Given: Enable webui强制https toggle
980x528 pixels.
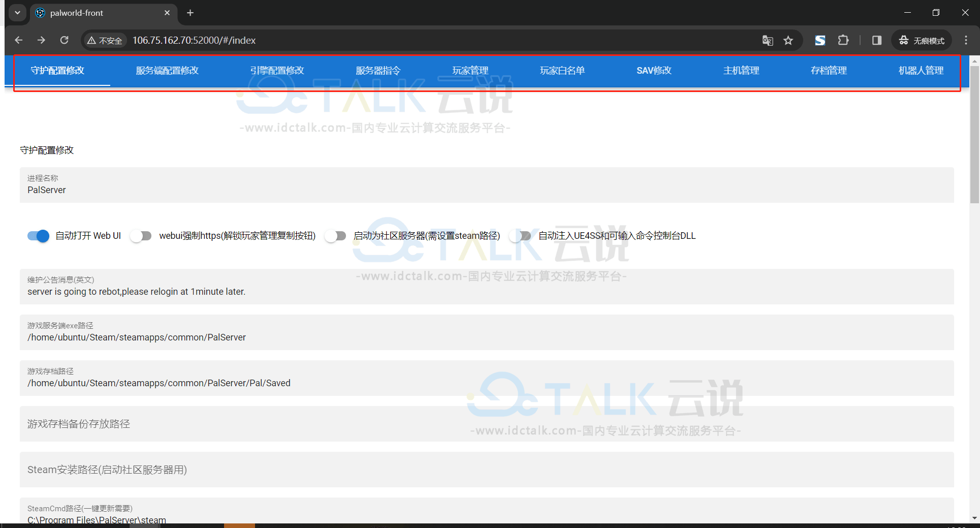Looking at the screenshot, I should coord(141,236).
